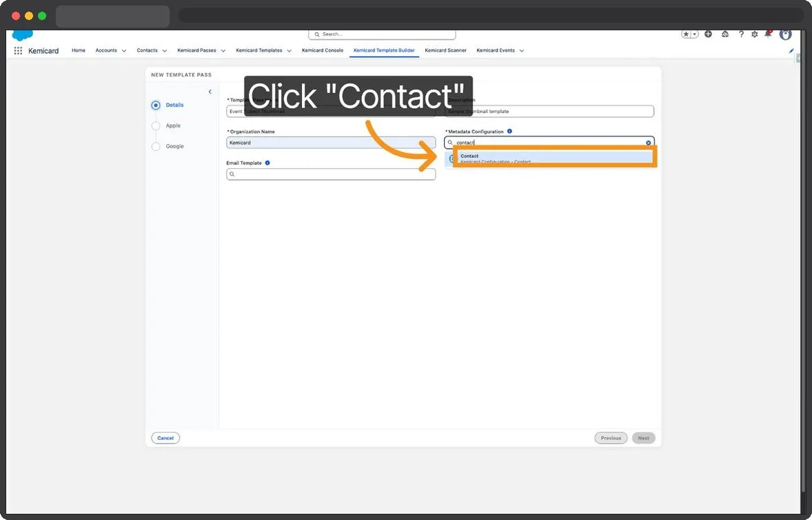Expand the Kemicard Events dropdown arrow
The width and height of the screenshot is (812, 520).
tap(522, 51)
